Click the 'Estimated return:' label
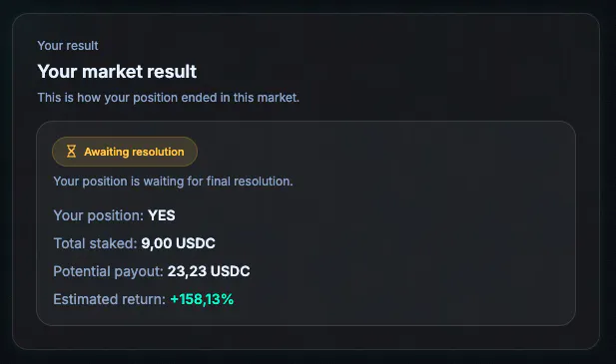Screen dimensions: 616x364 pos(109,299)
